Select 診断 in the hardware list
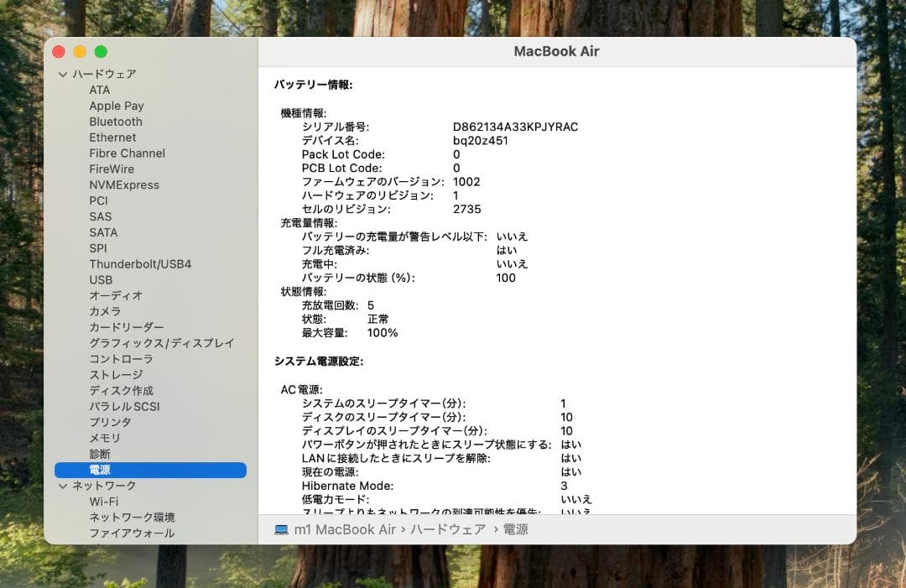Screen dimensions: 906x588 click(99, 454)
